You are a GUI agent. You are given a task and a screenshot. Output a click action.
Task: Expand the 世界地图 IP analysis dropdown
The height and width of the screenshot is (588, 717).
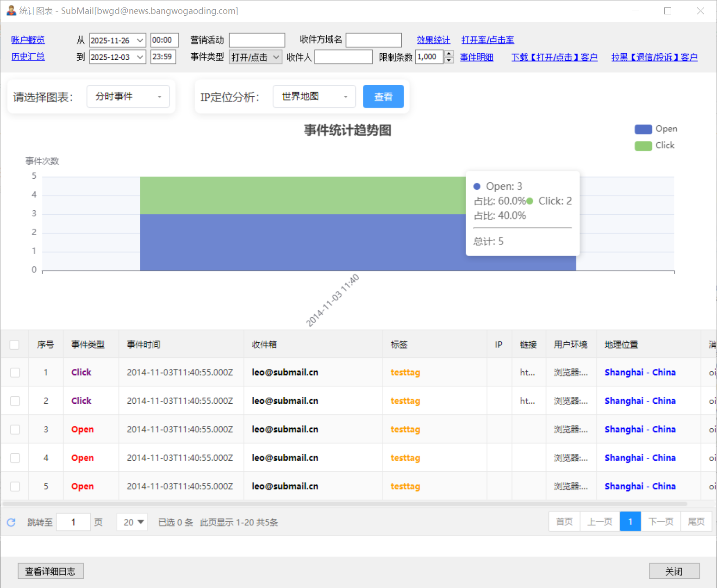pyautogui.click(x=314, y=97)
